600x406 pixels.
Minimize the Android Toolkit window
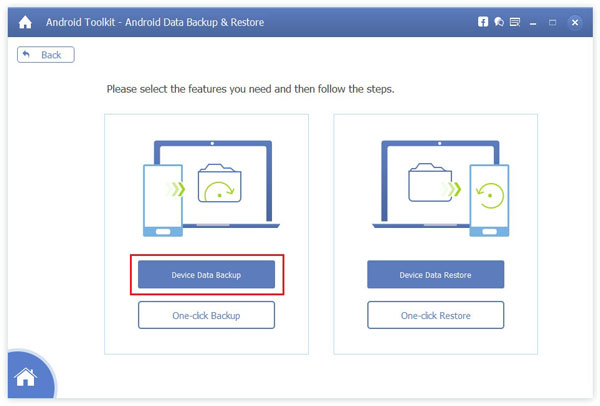pos(533,23)
